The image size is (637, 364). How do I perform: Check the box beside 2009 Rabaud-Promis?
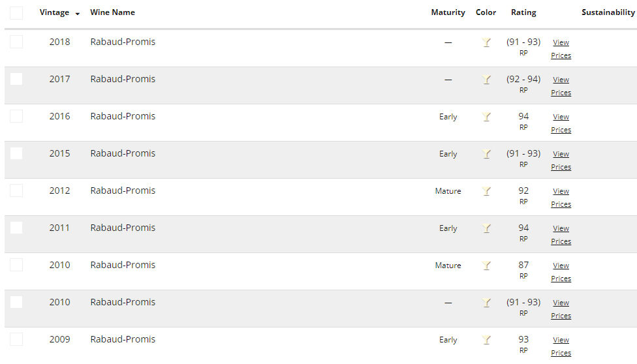click(x=16, y=339)
